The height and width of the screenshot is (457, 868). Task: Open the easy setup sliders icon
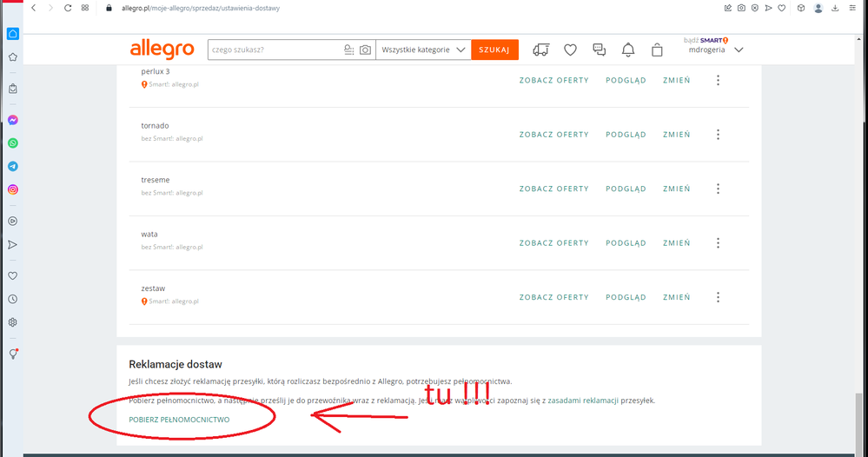pyautogui.click(x=852, y=8)
